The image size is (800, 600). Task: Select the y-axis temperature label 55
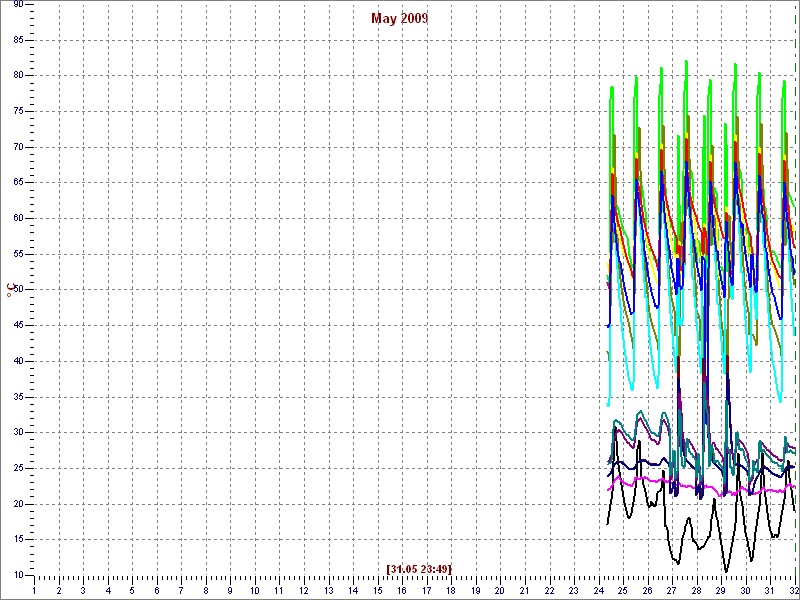click(18, 254)
